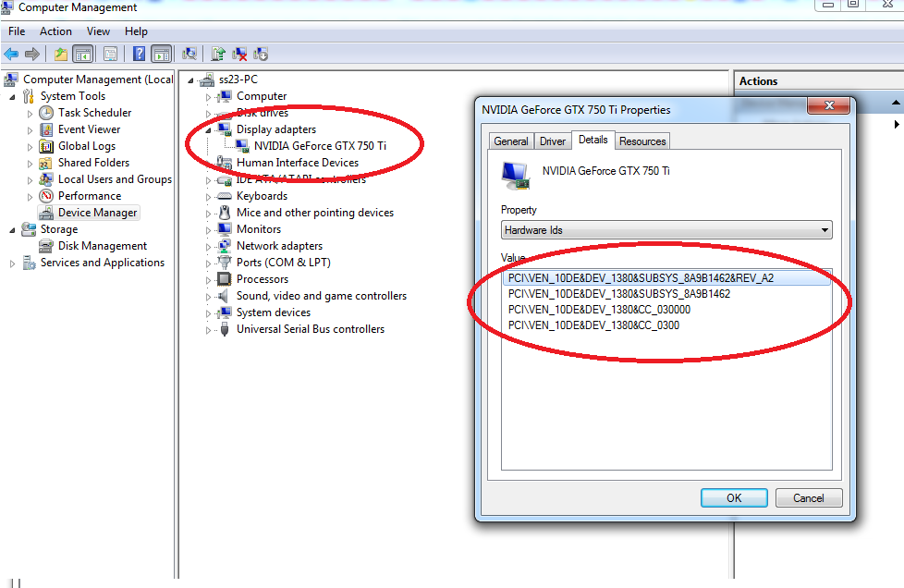Click the Forward arrow toolbar icon
Viewport: 904px width, 588px height.
click(32, 55)
